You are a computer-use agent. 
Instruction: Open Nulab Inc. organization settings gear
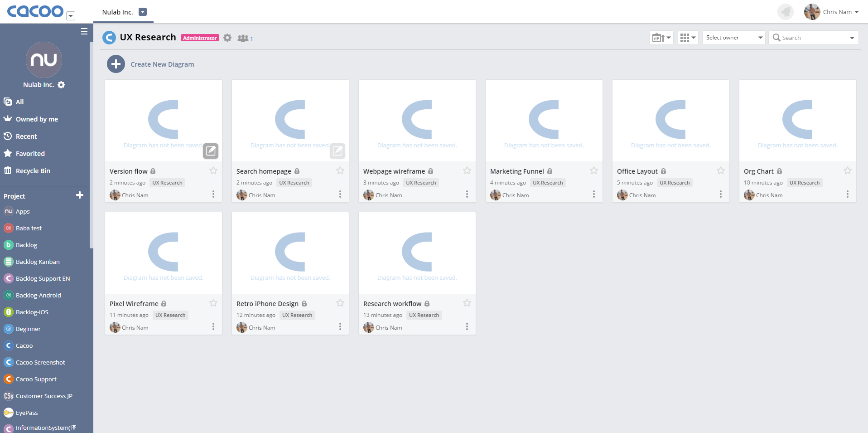pyautogui.click(x=62, y=85)
